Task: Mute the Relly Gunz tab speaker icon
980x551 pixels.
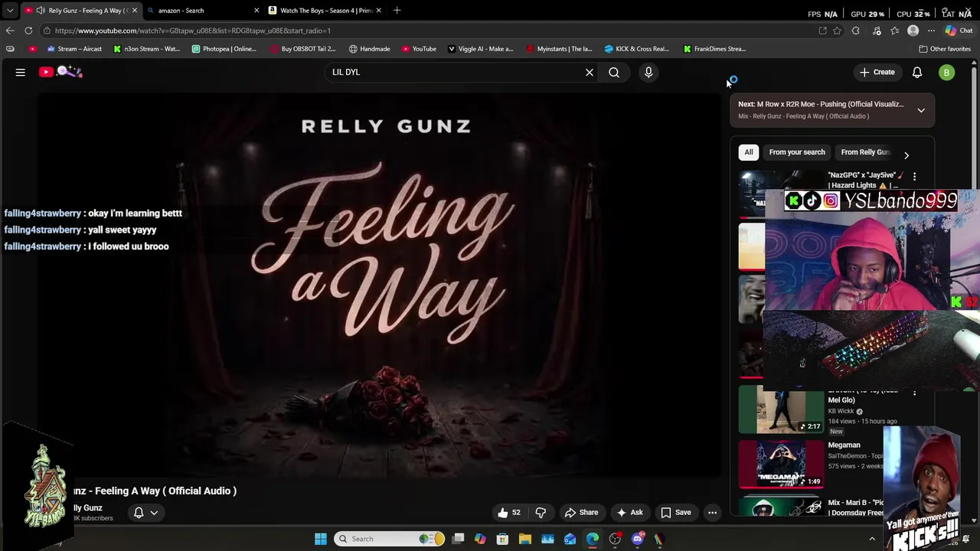Action: click(40, 11)
